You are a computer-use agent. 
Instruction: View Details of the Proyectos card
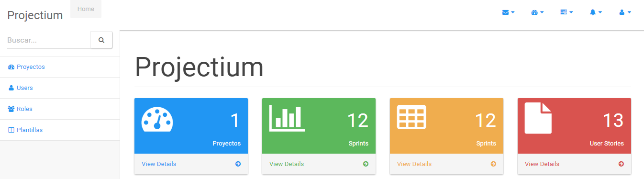(x=159, y=164)
